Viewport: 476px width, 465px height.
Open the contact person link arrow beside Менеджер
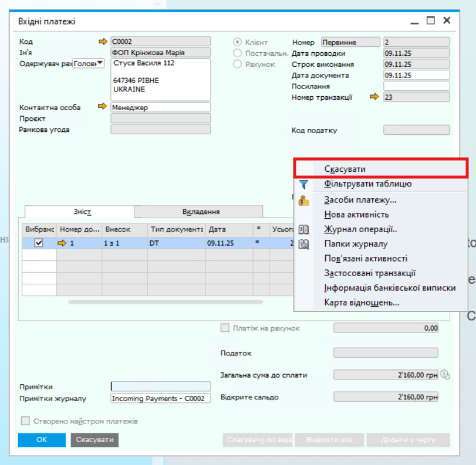click(x=103, y=107)
